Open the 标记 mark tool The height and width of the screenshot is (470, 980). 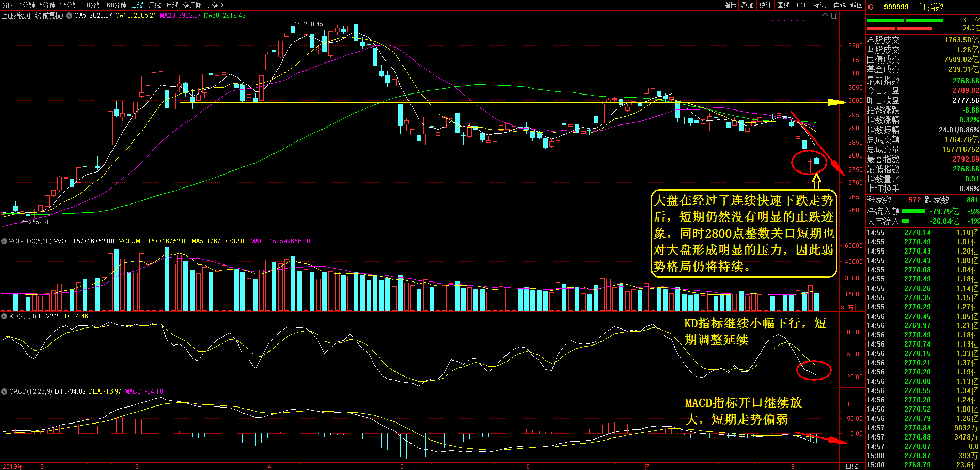tap(819, 5)
